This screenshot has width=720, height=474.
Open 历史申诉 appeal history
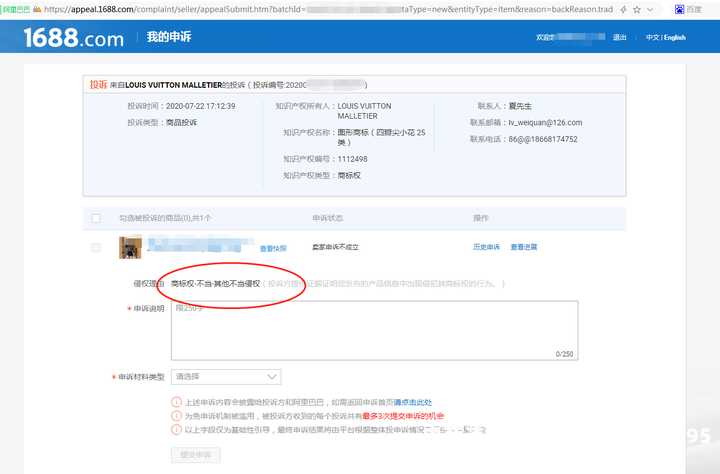pos(486,247)
